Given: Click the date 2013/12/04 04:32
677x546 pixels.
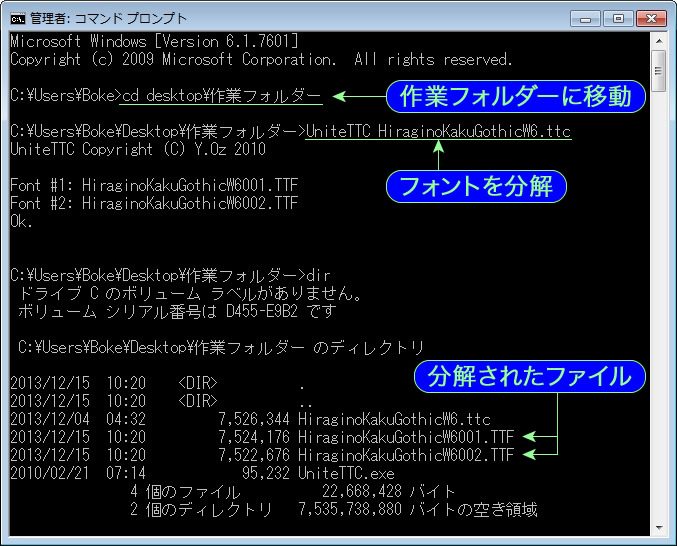Looking at the screenshot, I should tap(78, 420).
